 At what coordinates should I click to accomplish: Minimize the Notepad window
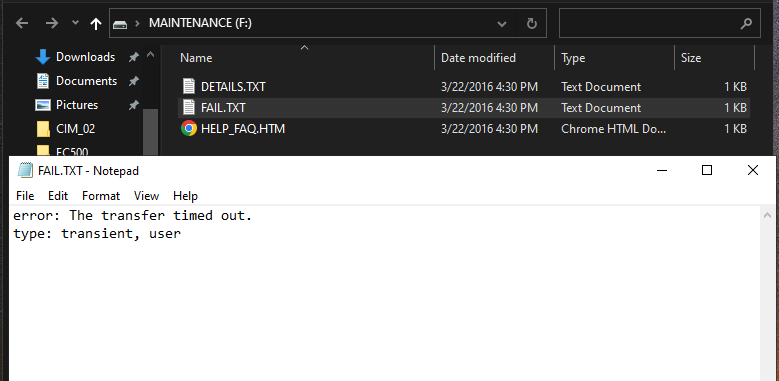tap(661, 170)
